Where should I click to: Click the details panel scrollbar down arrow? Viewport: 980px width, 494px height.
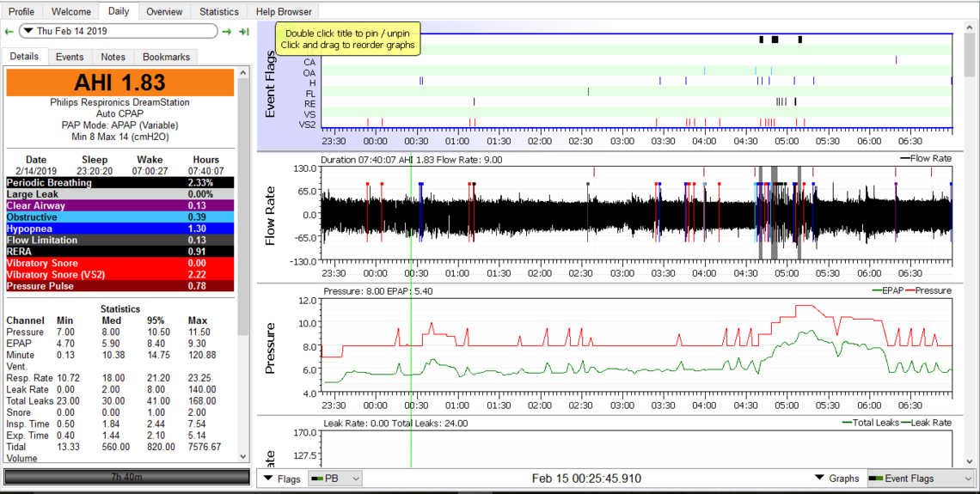tap(243, 456)
